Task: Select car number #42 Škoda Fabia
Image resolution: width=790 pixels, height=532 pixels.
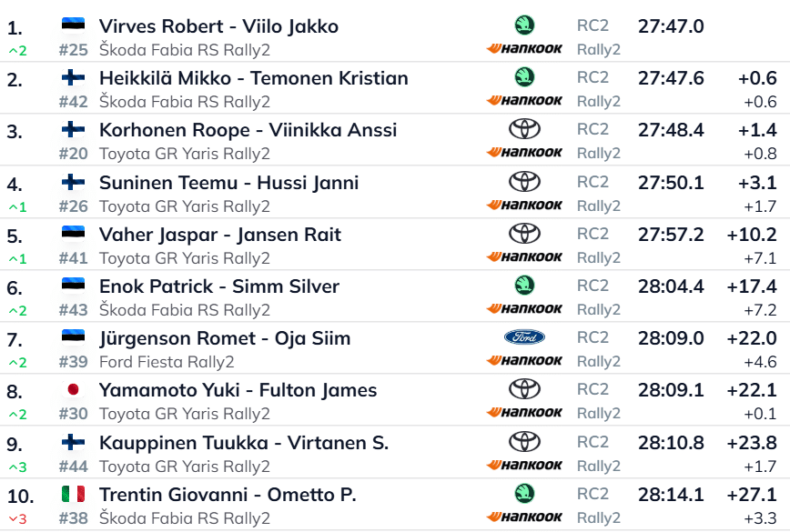Action: coord(73,102)
